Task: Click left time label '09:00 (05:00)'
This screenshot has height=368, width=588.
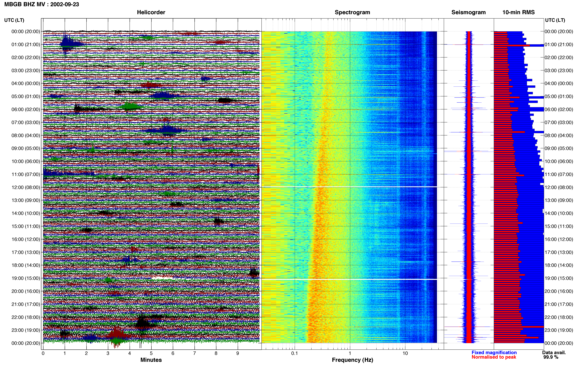Action: [26, 148]
